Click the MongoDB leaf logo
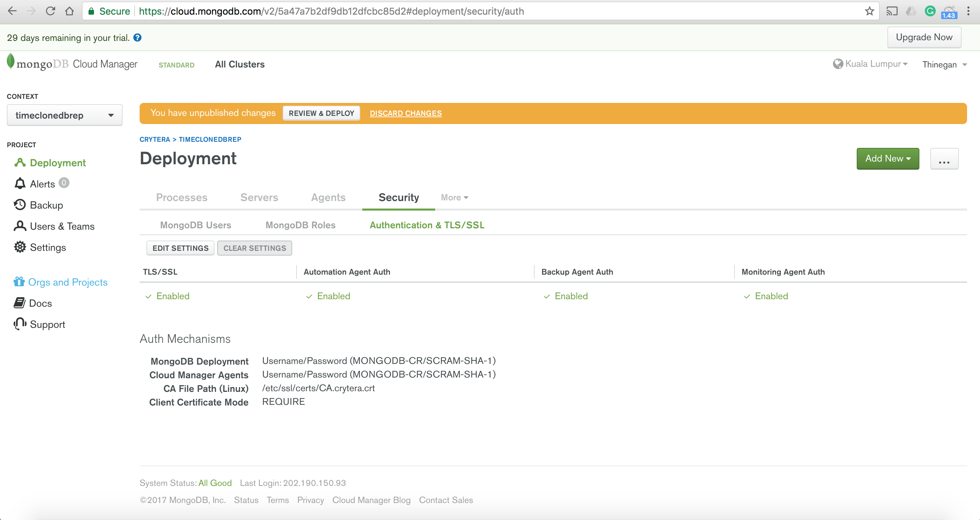 click(11, 62)
